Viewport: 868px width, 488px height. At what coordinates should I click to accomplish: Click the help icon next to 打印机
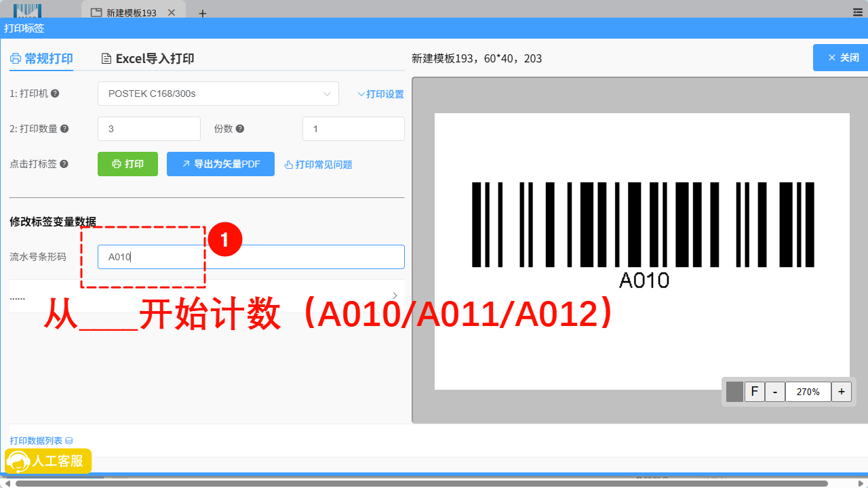pyautogui.click(x=55, y=94)
